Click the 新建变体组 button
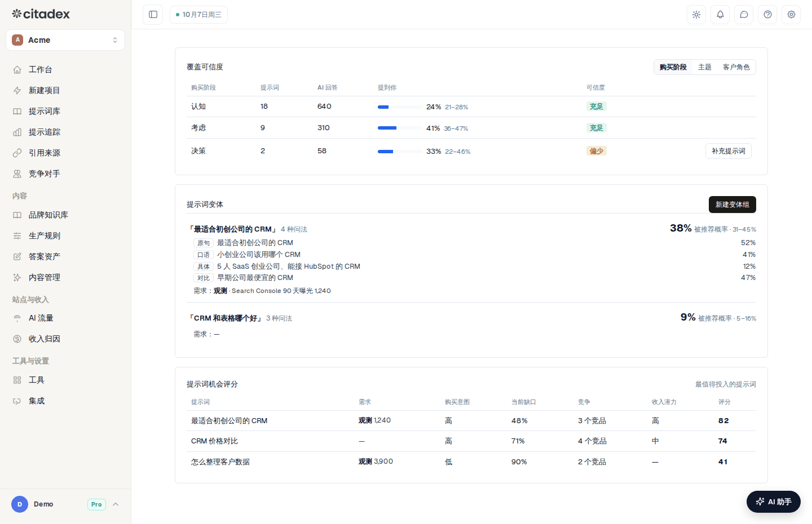The width and height of the screenshot is (812, 524). tap(732, 205)
